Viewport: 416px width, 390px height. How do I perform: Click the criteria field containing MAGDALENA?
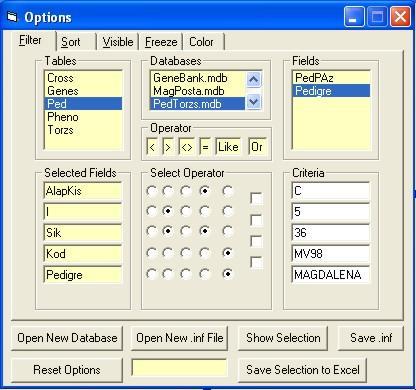[x=331, y=275]
